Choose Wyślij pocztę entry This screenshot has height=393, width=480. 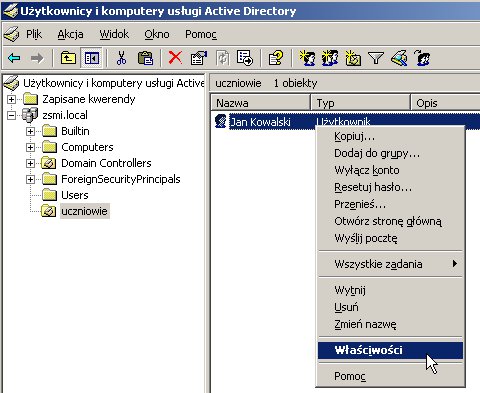[390, 238]
